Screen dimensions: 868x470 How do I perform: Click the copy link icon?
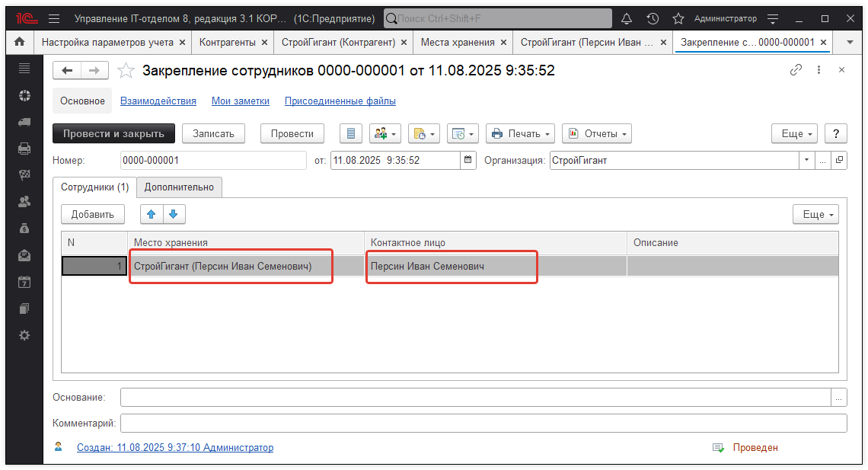tap(796, 70)
